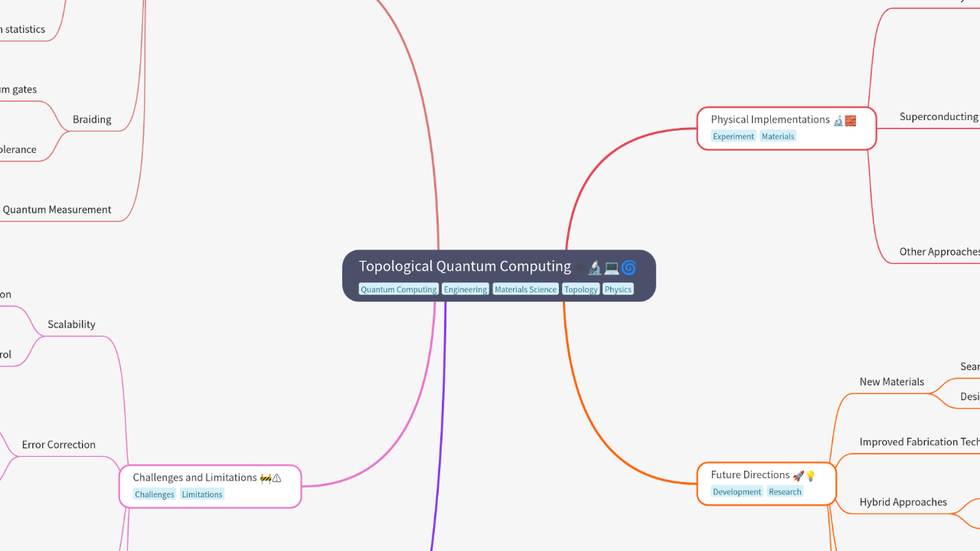Select the Other Approaches node
Image resolution: width=980 pixels, height=551 pixels.
click(939, 252)
